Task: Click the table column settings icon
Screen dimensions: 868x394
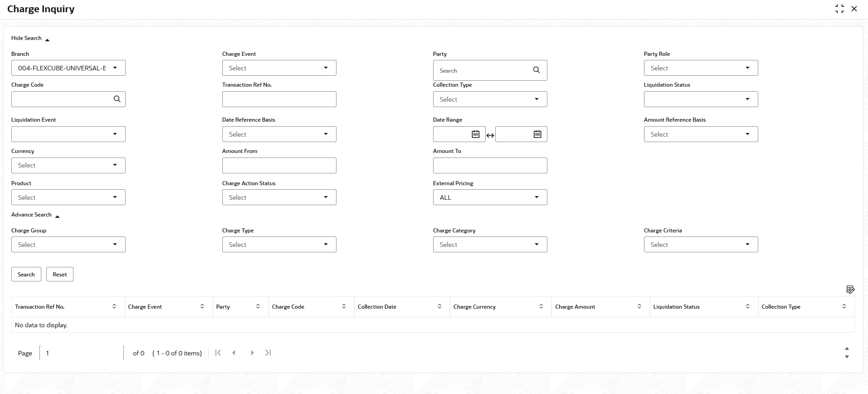Action: (x=850, y=289)
